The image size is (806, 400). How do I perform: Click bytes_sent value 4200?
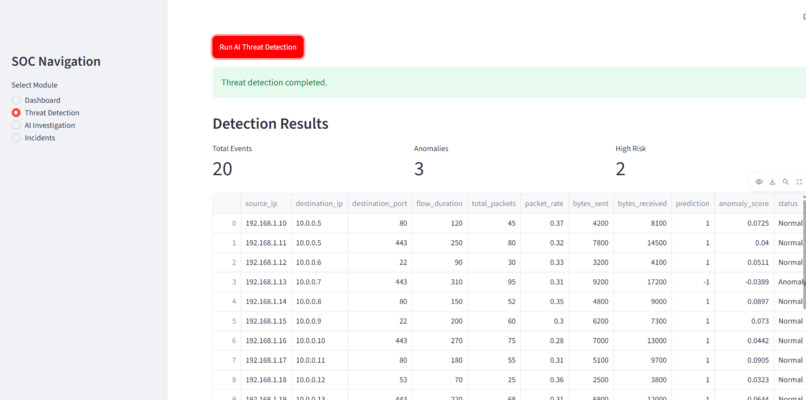[591, 223]
